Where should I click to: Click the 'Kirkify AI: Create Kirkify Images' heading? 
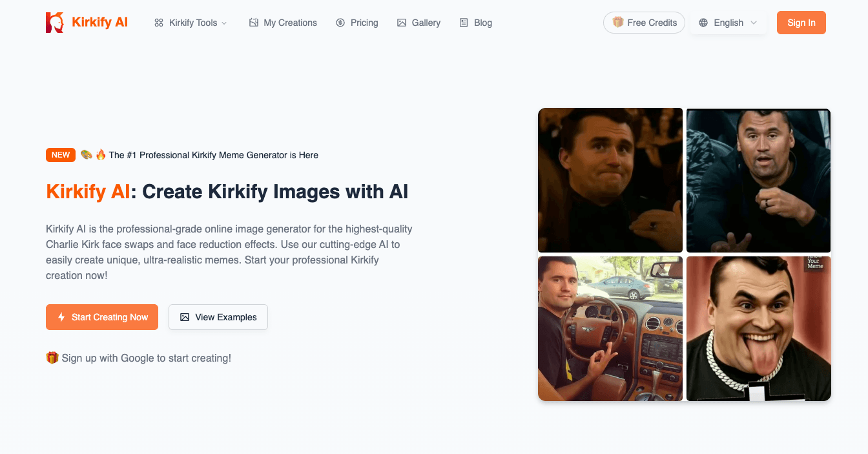click(227, 192)
